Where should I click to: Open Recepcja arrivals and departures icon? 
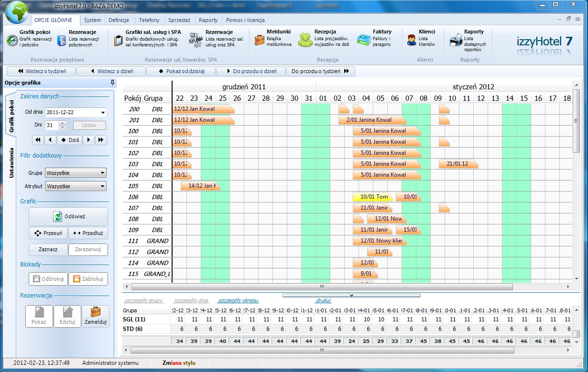point(305,40)
